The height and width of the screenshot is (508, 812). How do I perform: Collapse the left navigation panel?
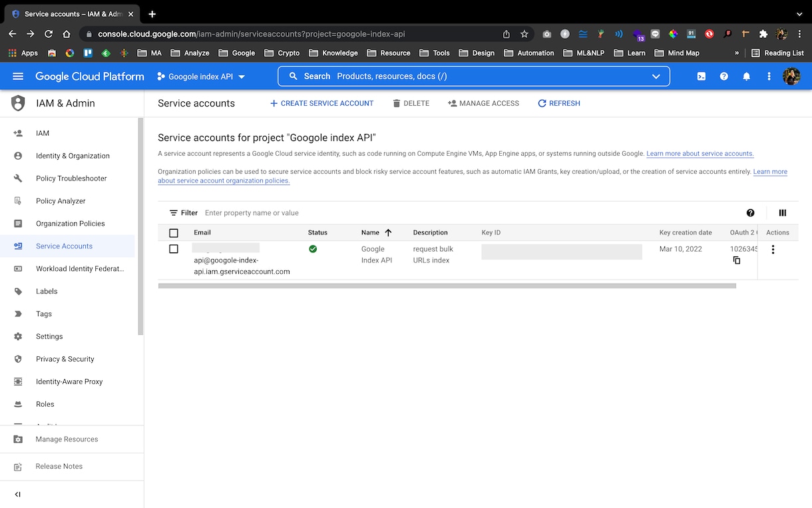pos(18,494)
